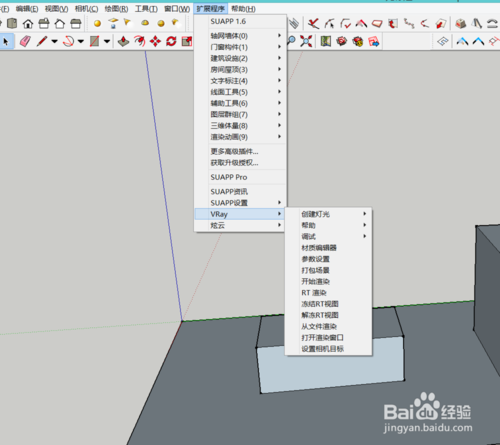500x445 pixels.
Task: Select the Rotate tool icon
Action: click(x=171, y=41)
